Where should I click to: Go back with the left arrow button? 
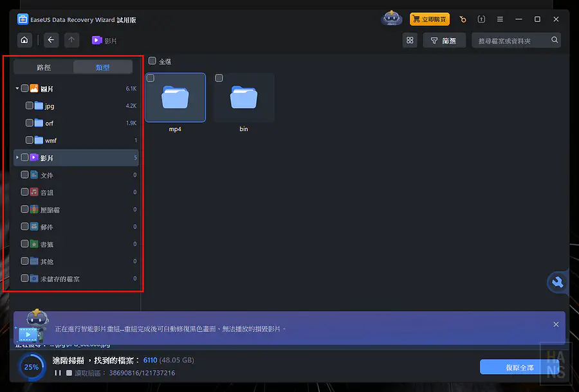[x=51, y=40]
